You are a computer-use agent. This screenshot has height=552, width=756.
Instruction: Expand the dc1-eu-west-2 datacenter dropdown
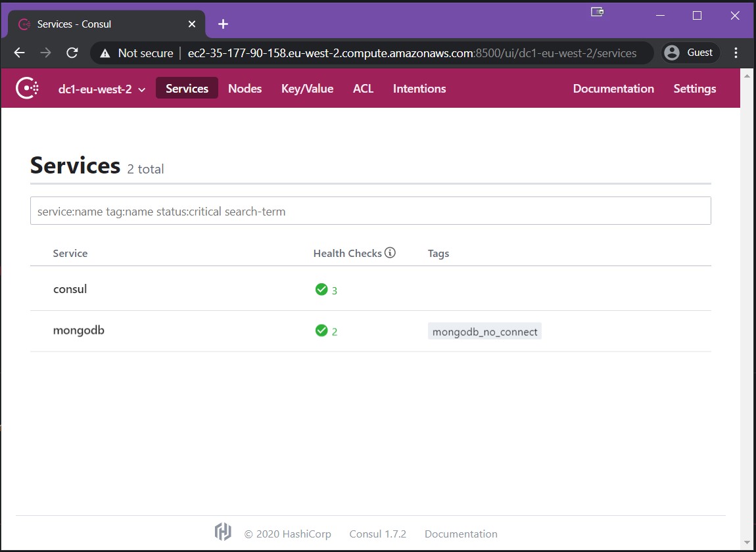point(102,89)
